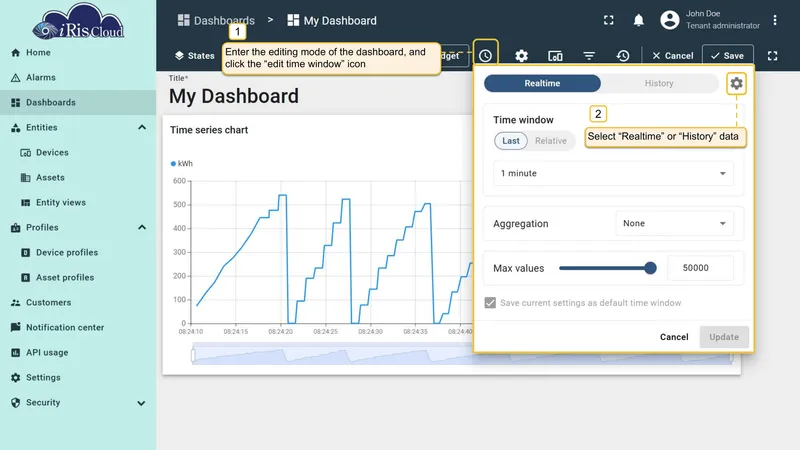Click the Max values 50000 field
Screen dimensions: 800x450
(700, 268)
